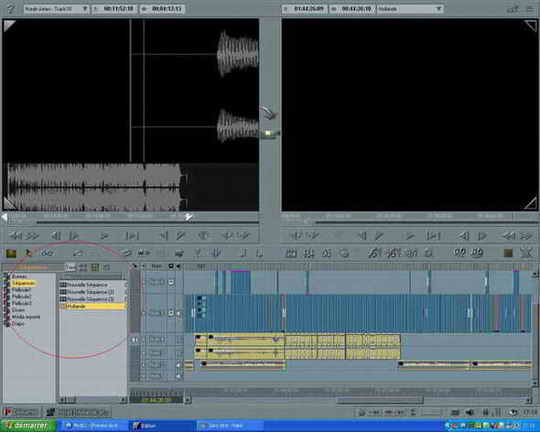Toggle the film-style edit mode icon between viewers
This screenshot has height=432, width=540.
point(269,133)
